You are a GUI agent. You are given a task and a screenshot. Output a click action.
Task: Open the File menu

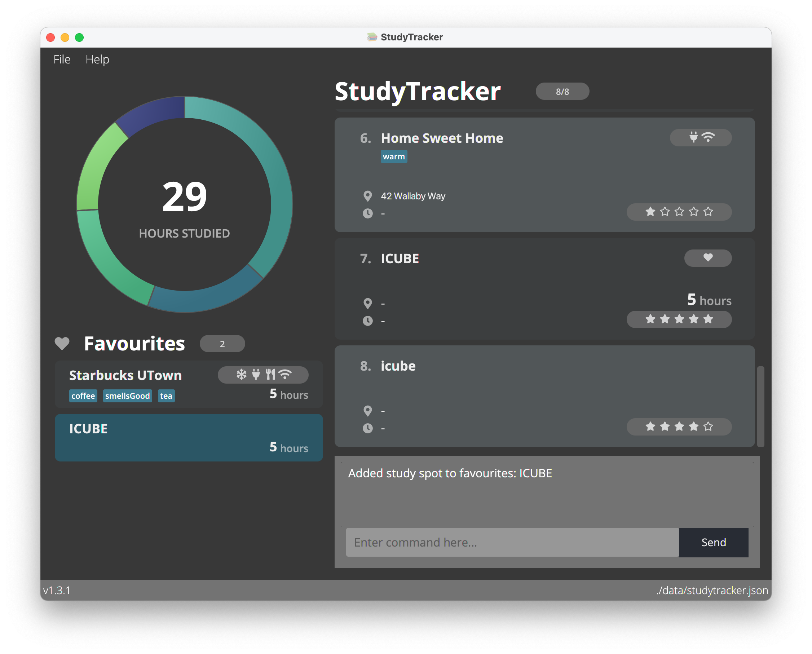click(x=62, y=59)
